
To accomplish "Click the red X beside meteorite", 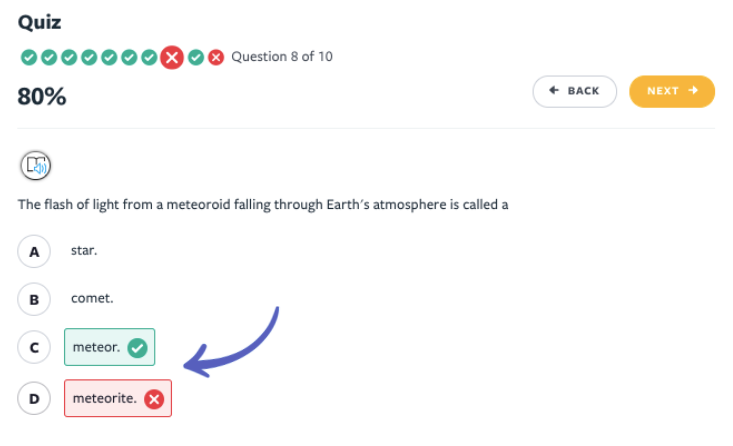I will pos(154,399).
